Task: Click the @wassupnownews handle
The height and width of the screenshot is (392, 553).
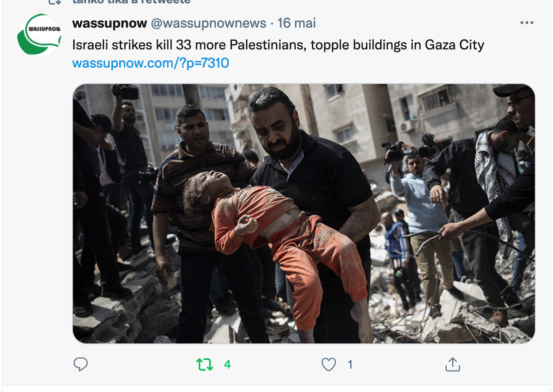Action: coord(209,23)
